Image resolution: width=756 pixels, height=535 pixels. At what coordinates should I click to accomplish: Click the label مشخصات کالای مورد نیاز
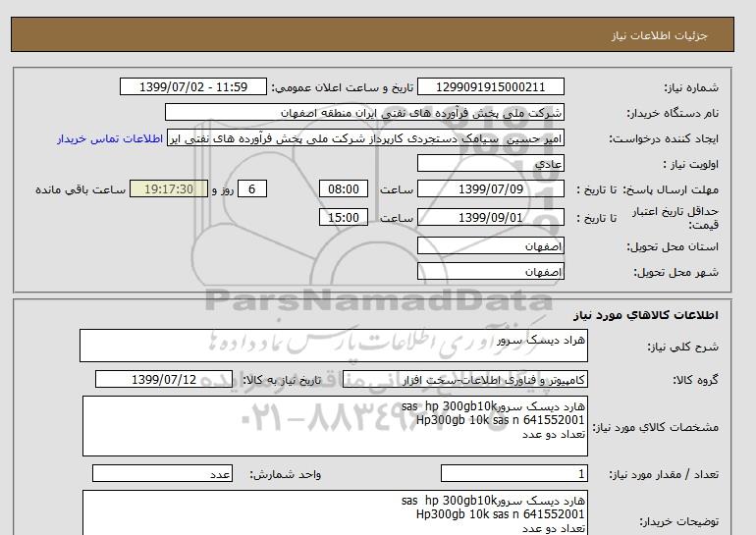tap(655, 427)
